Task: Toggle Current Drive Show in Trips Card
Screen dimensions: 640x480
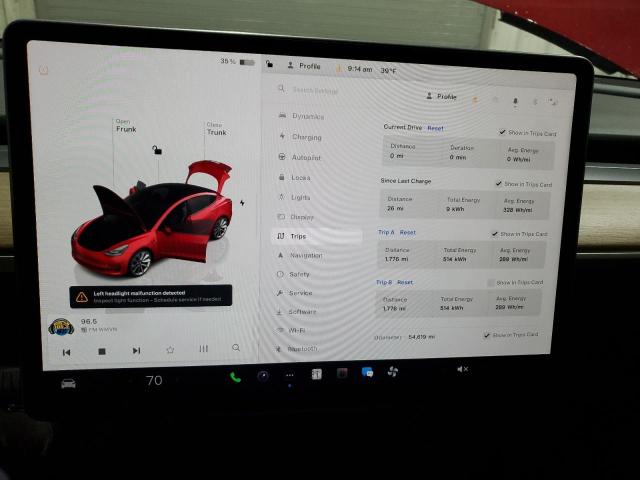Action: click(x=502, y=132)
